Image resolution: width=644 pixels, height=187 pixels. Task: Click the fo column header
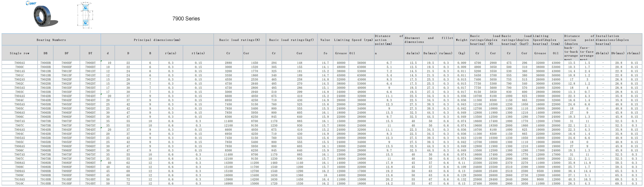click(325, 53)
